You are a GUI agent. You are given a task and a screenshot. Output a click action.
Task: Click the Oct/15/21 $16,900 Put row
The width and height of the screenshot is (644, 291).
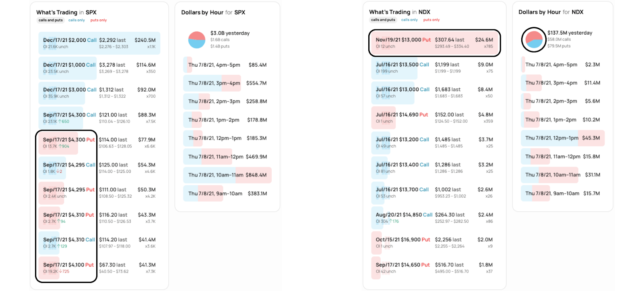(434, 243)
